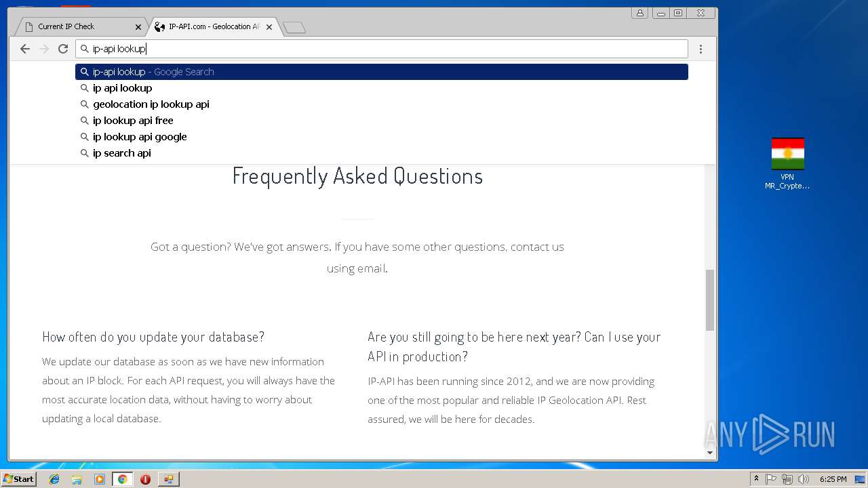Open Windows Media Player from the taskbar
Image resolution: width=868 pixels, height=488 pixels.
(x=100, y=479)
